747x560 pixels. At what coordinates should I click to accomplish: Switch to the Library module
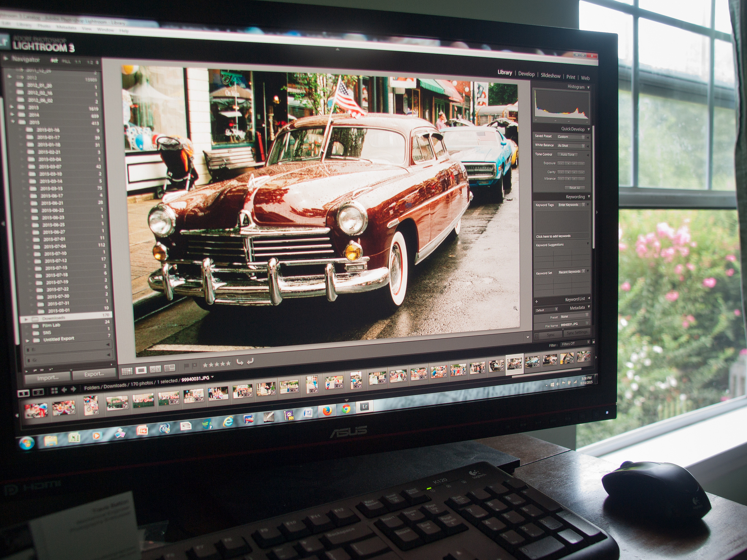pyautogui.click(x=505, y=73)
